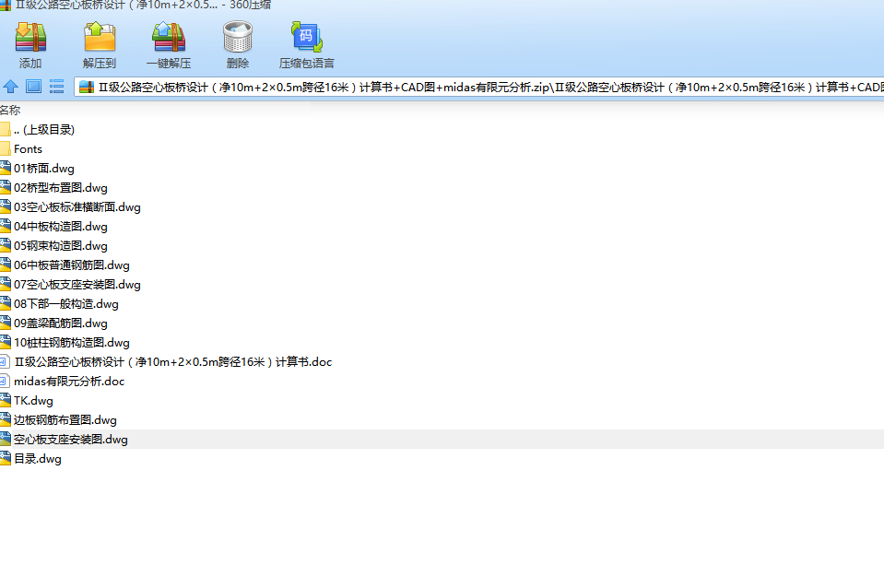Select file 01桥面.dwg
The image size is (884, 588).
tap(44, 168)
